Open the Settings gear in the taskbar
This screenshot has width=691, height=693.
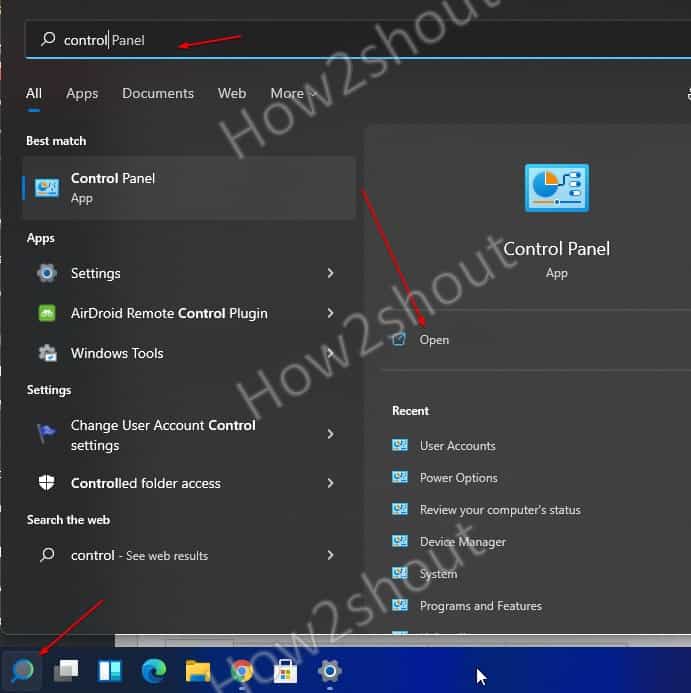[x=329, y=670]
